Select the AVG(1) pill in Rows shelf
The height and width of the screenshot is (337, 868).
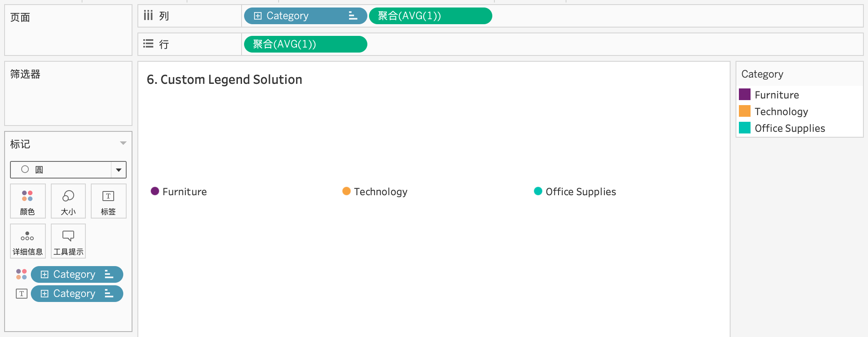(305, 44)
